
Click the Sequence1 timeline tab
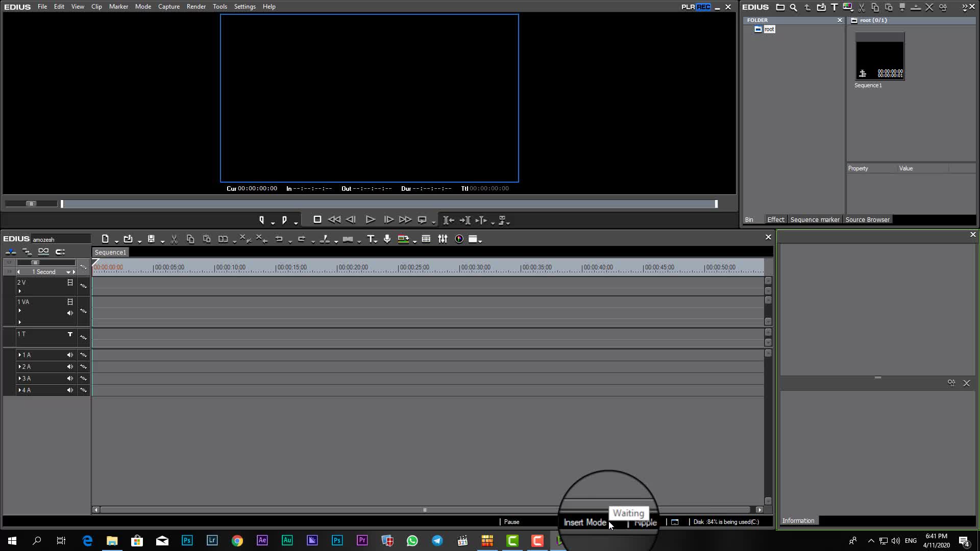click(110, 252)
